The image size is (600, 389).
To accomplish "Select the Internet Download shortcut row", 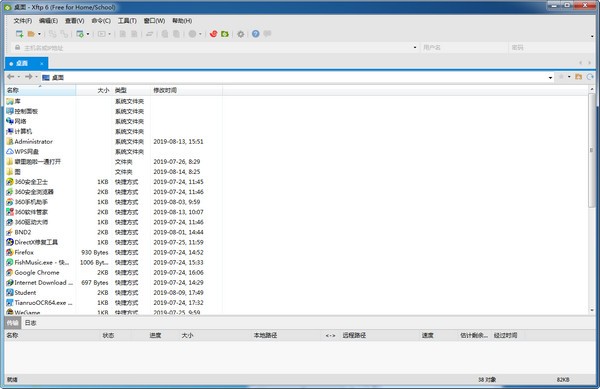I will [114, 282].
